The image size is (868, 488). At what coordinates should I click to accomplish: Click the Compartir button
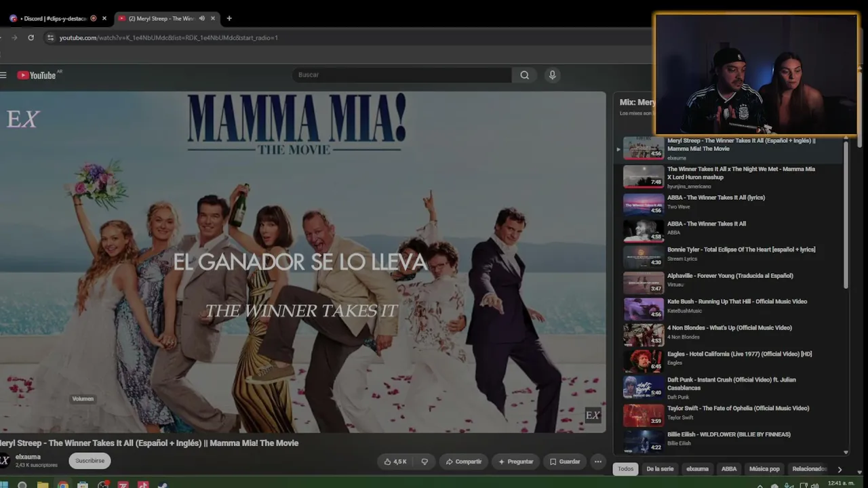tap(463, 462)
